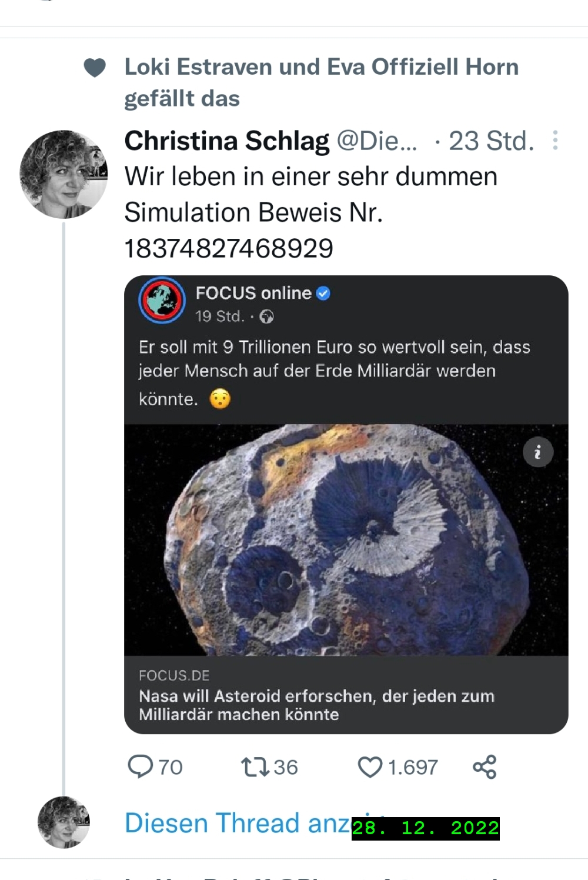
Task: Open Christina Schlag's profile picture
Action: click(64, 174)
